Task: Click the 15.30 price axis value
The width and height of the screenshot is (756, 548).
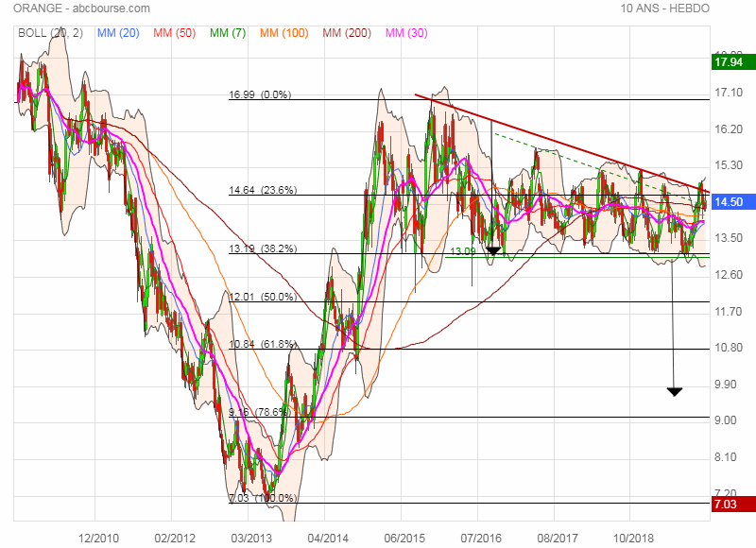Action: point(729,165)
